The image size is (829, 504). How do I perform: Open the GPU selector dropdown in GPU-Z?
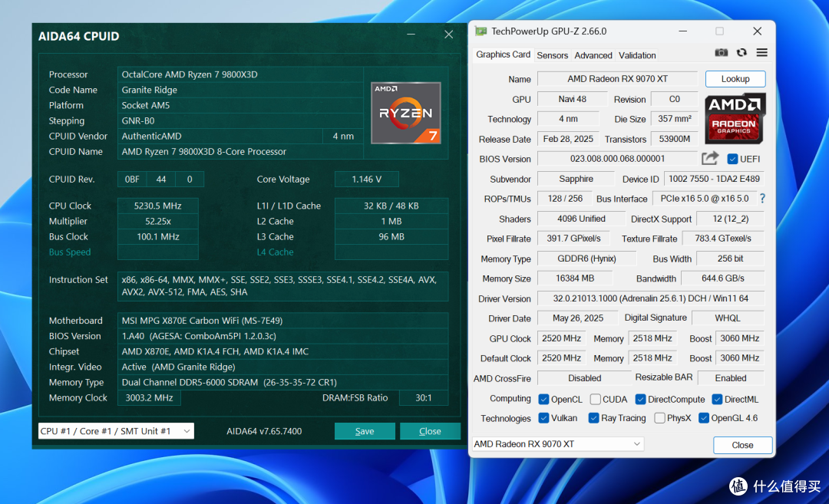pos(558,443)
